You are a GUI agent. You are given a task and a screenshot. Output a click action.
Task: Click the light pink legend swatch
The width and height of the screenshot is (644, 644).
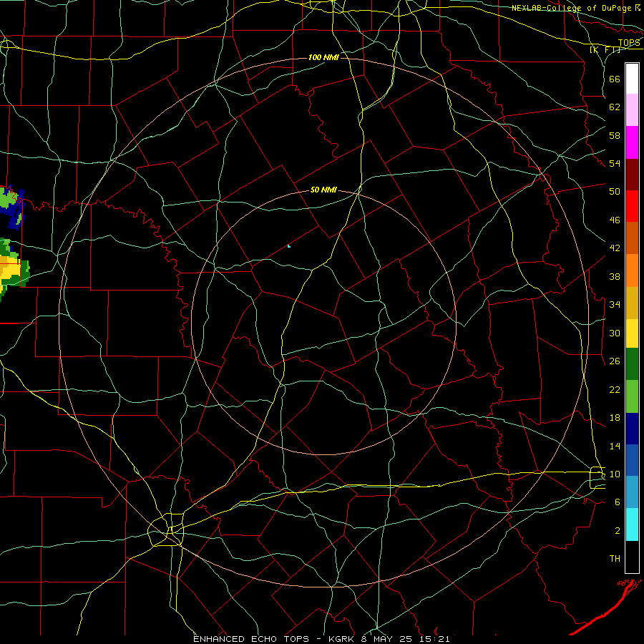(x=632, y=109)
